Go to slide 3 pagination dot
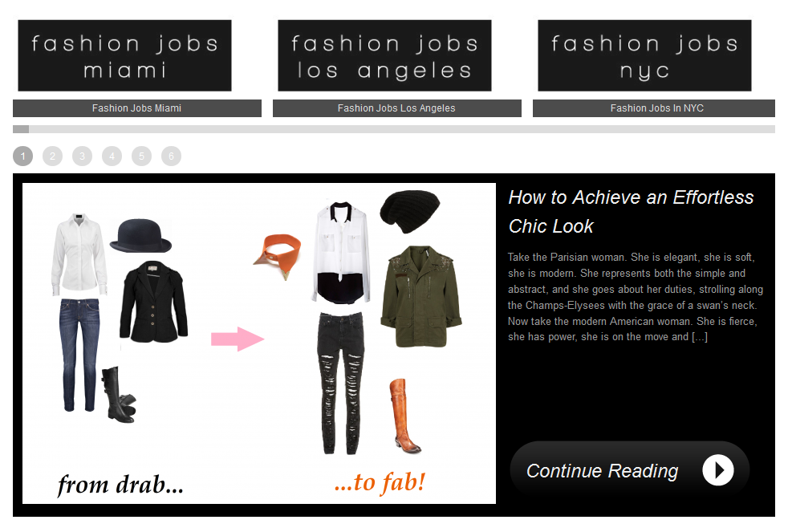This screenshot has width=788, height=532. pos(82,156)
